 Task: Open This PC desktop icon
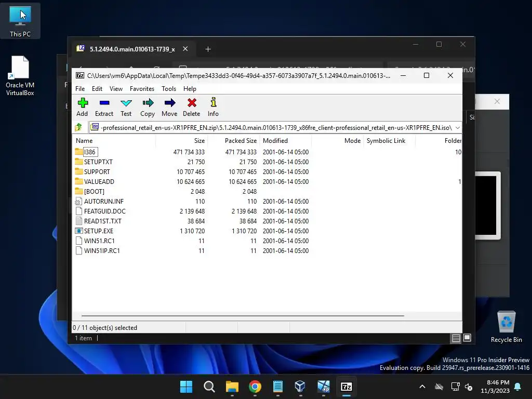click(20, 21)
